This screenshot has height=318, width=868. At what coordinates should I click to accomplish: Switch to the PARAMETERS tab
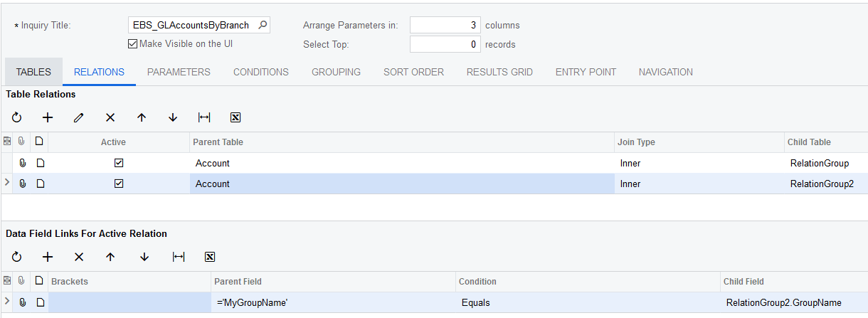(179, 72)
